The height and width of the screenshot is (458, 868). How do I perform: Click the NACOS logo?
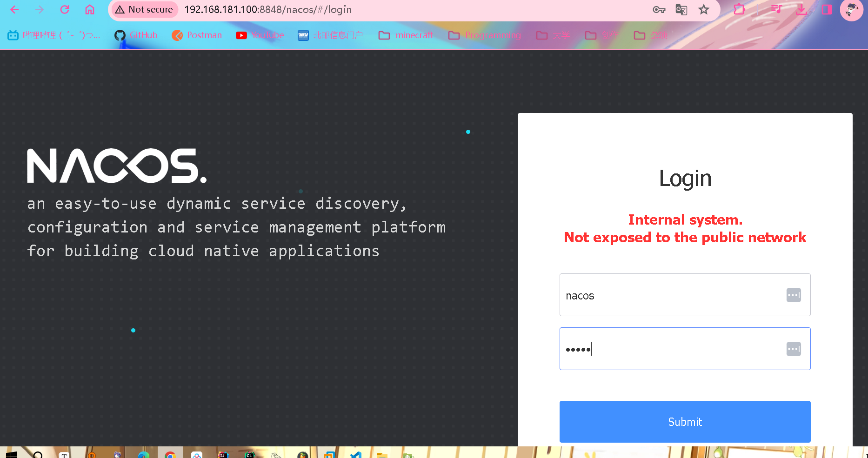[117, 166]
